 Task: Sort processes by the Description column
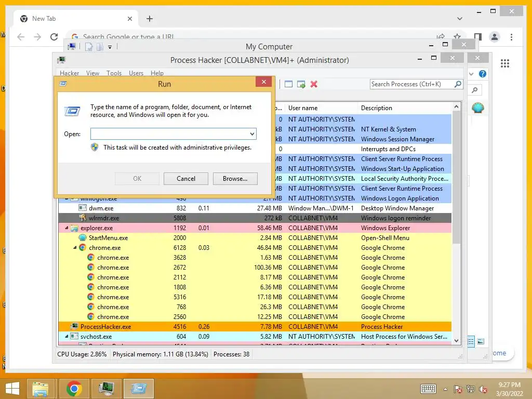point(405,108)
